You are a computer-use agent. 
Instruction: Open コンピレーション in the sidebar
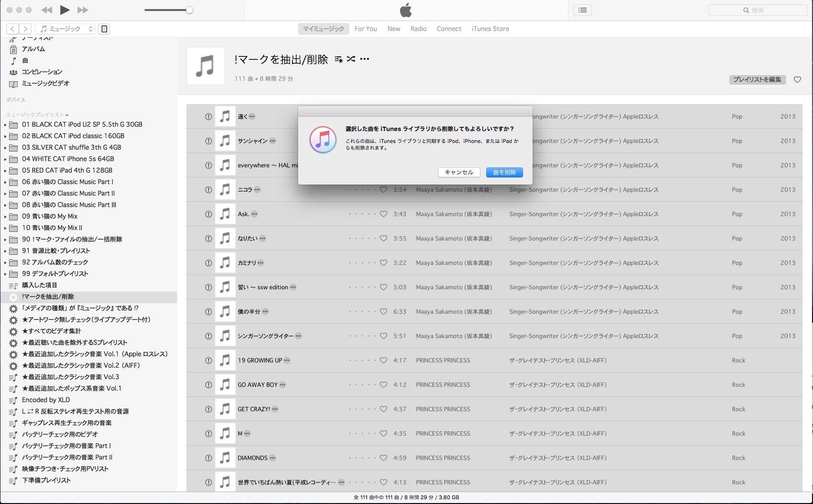pos(42,72)
